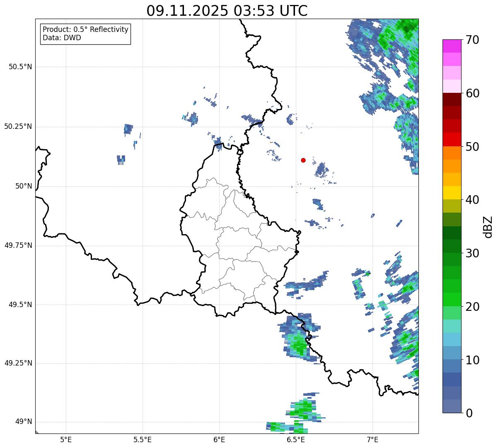The width and height of the screenshot is (498, 448).
Task: Click the 50.25°N latitude tick label
Action: tap(18, 126)
